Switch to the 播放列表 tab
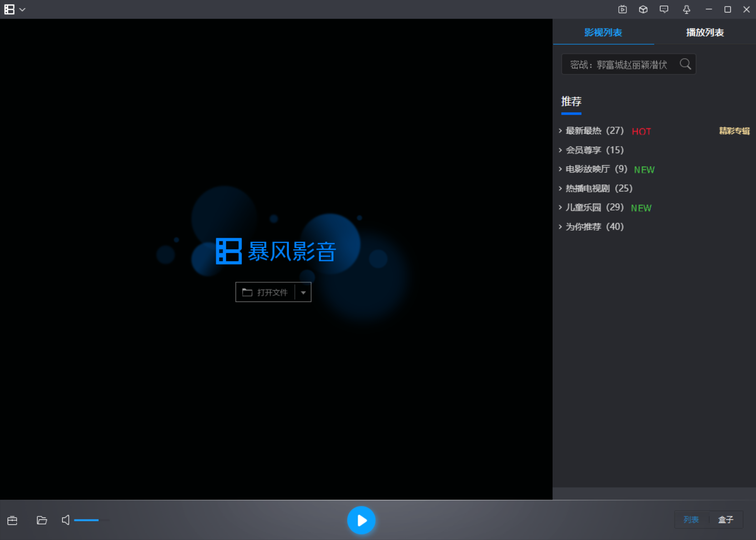This screenshot has width=756, height=540. click(x=705, y=33)
